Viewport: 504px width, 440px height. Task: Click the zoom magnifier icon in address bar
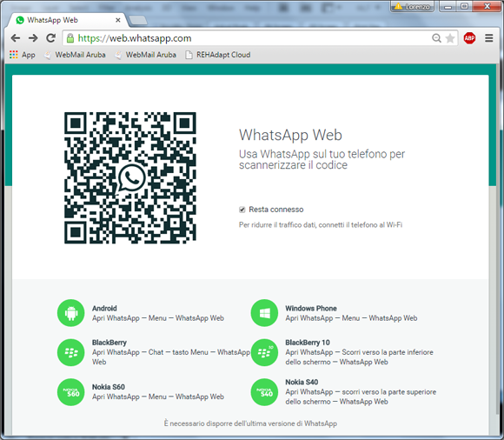tap(436, 38)
